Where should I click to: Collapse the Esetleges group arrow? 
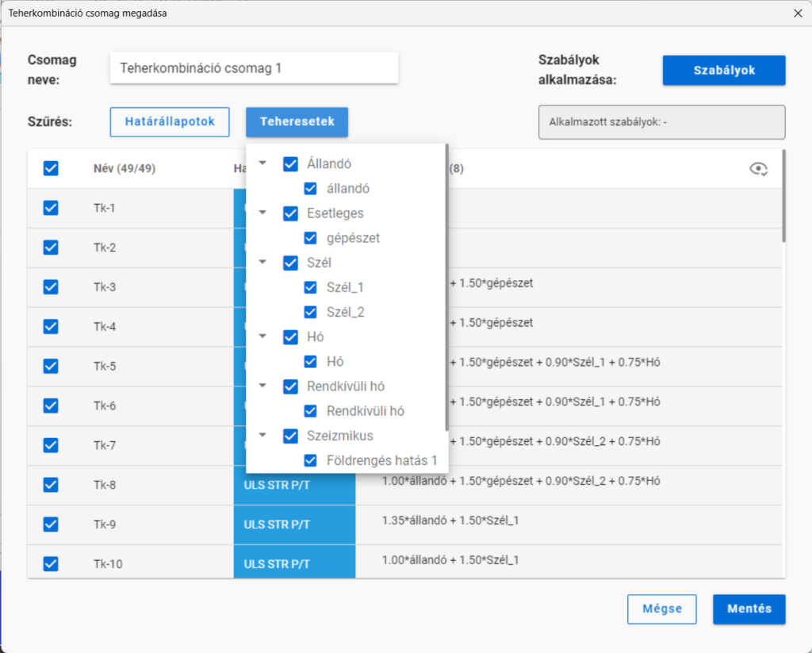point(262,213)
